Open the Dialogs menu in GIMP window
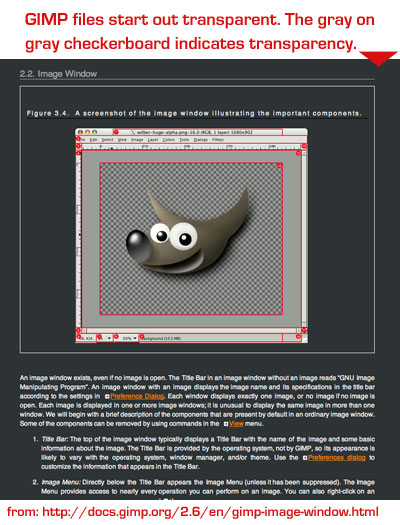The image size is (400, 525). pos(201,140)
